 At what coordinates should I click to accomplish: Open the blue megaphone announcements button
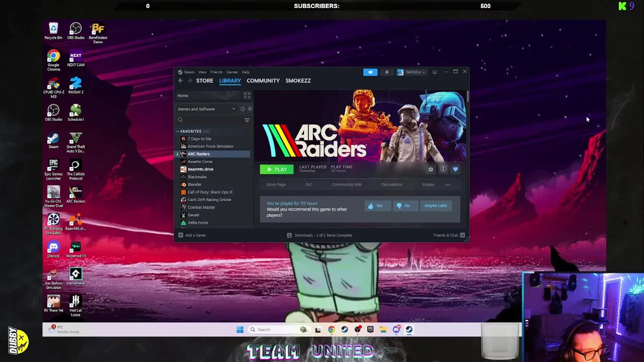370,72
